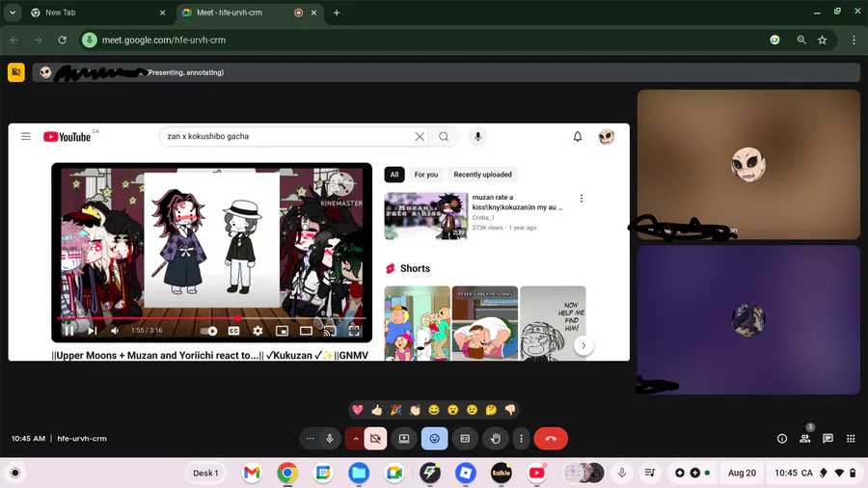
Task: Send thinking face reaction
Action: coord(491,410)
